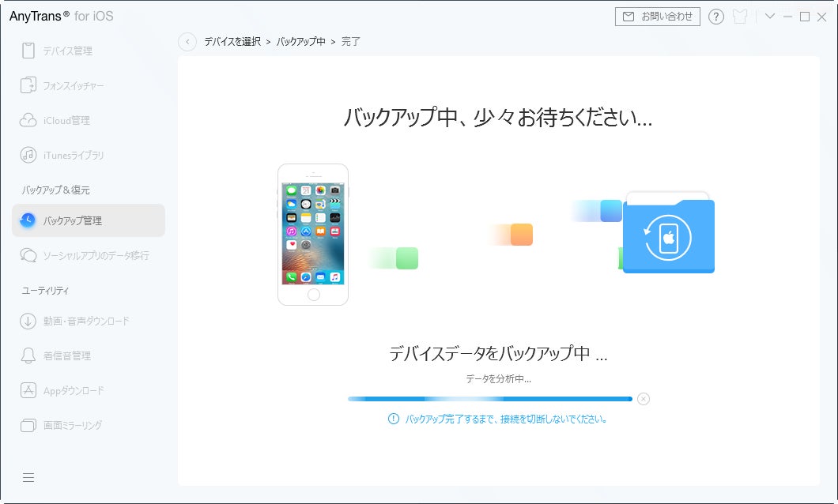Screen dimensions: 838x504
Task: Click the warning info icon beside the notice
Action: click(394, 419)
